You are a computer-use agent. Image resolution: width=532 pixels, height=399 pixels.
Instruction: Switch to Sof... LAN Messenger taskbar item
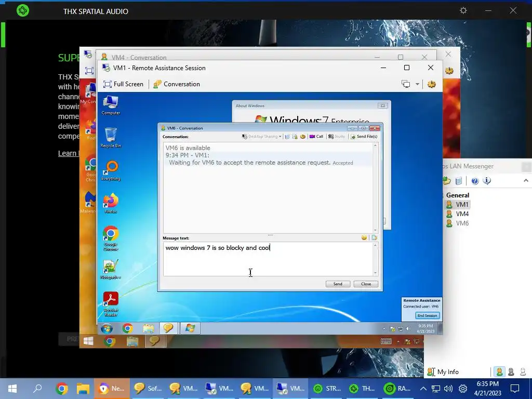148,389
